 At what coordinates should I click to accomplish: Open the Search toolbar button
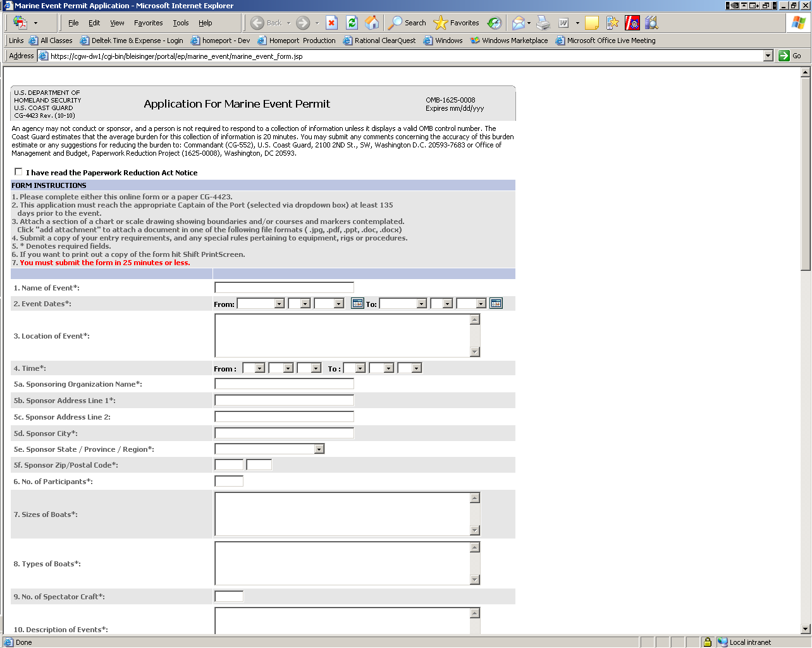click(x=407, y=23)
